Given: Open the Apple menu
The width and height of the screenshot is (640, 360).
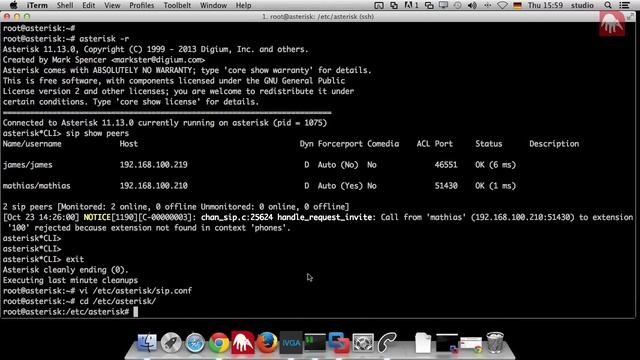Looking at the screenshot, I should click(13, 5).
